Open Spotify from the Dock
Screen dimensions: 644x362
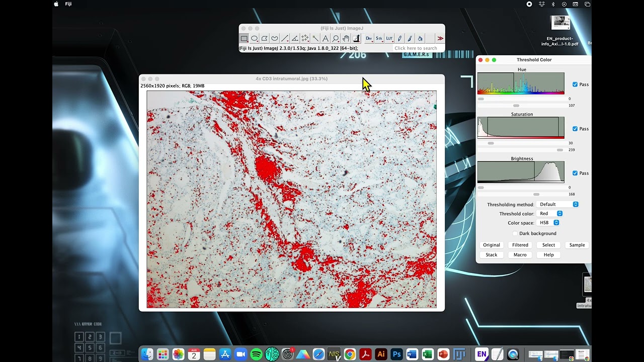pyautogui.click(x=256, y=354)
